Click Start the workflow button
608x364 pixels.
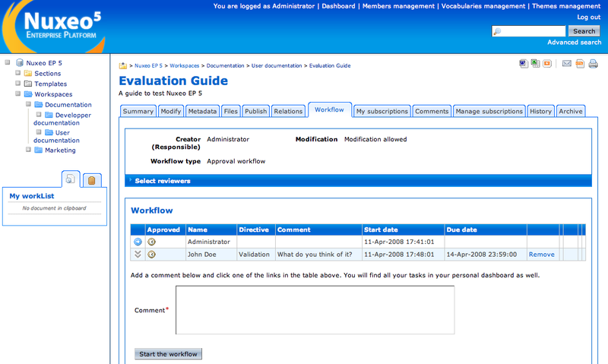tap(168, 354)
